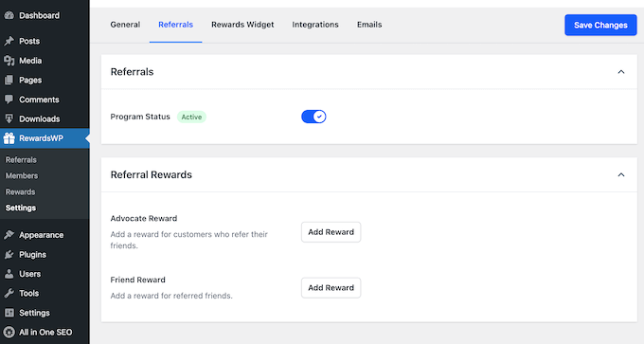
Task: Click the RewardsWP gift icon
Action: (x=9, y=138)
